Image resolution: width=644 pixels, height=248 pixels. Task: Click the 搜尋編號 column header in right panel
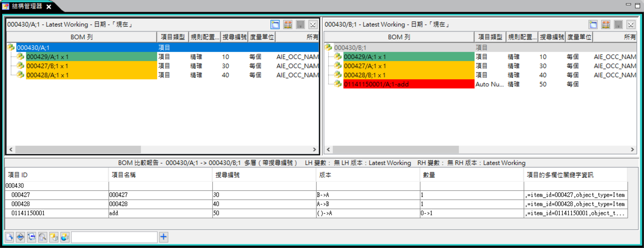pos(552,37)
